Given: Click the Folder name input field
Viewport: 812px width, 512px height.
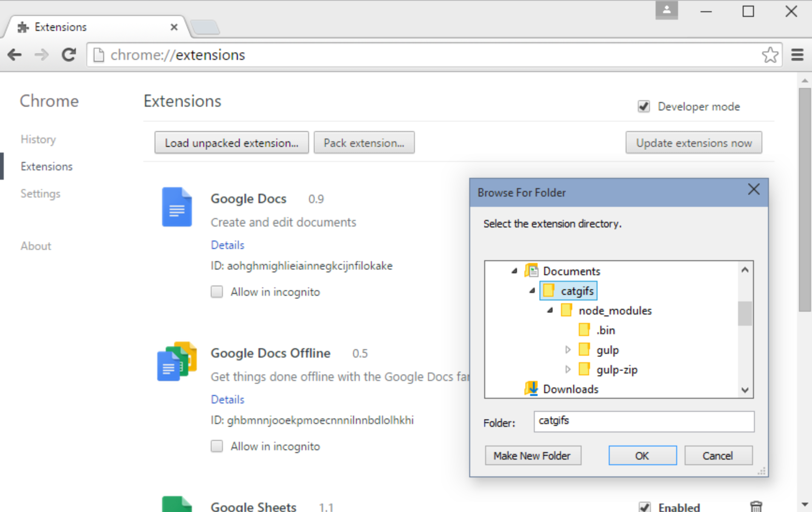Looking at the screenshot, I should point(644,421).
